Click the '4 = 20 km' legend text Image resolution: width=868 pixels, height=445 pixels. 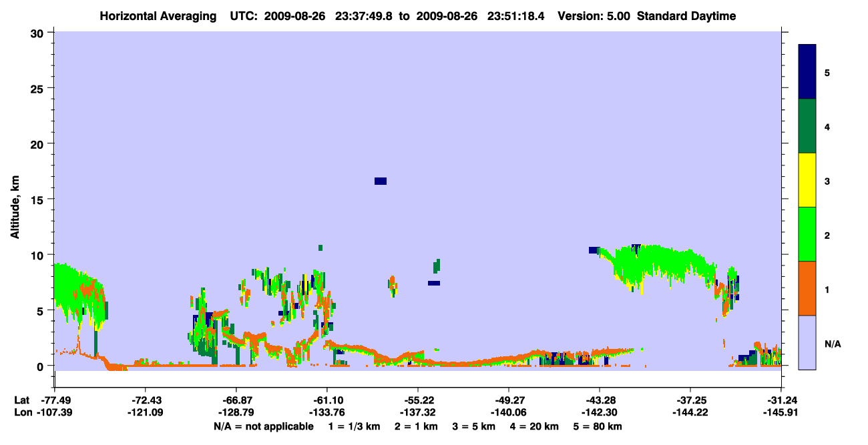(535, 426)
